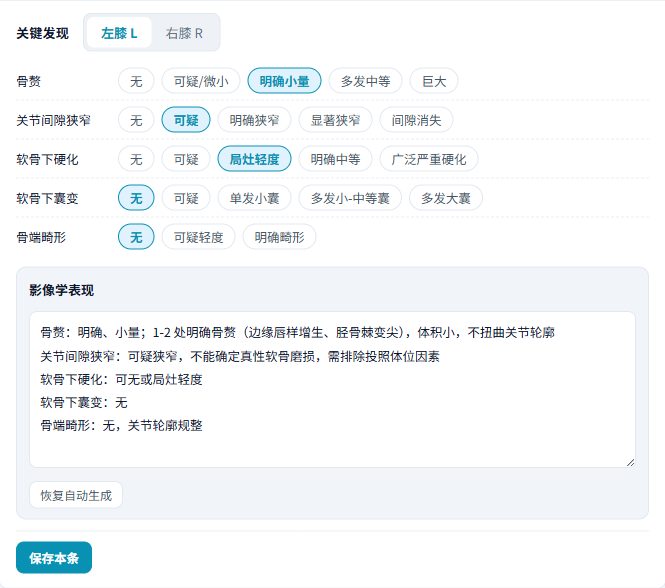Save with the 保存本条 button
The height and width of the screenshot is (588, 665).
(x=54, y=557)
